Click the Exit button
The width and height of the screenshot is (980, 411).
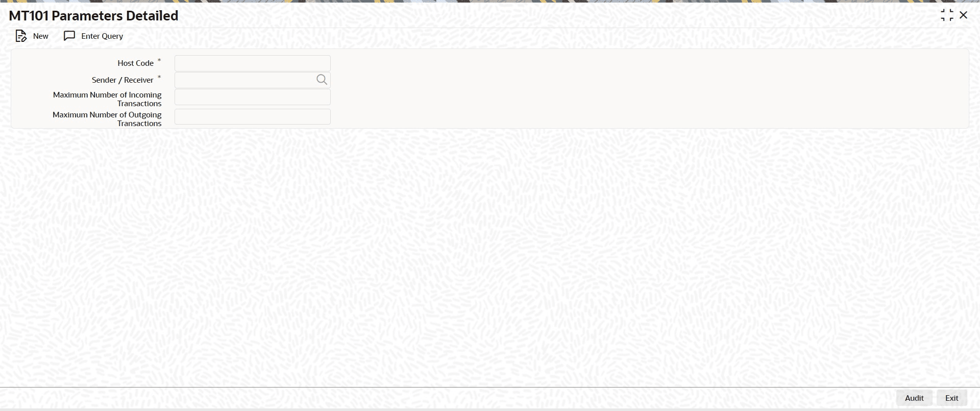[x=952, y=398]
